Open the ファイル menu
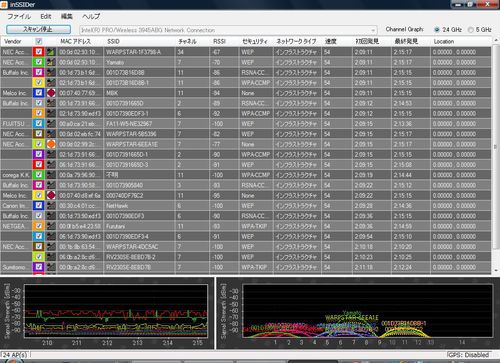500x363 pixels. (19, 16)
